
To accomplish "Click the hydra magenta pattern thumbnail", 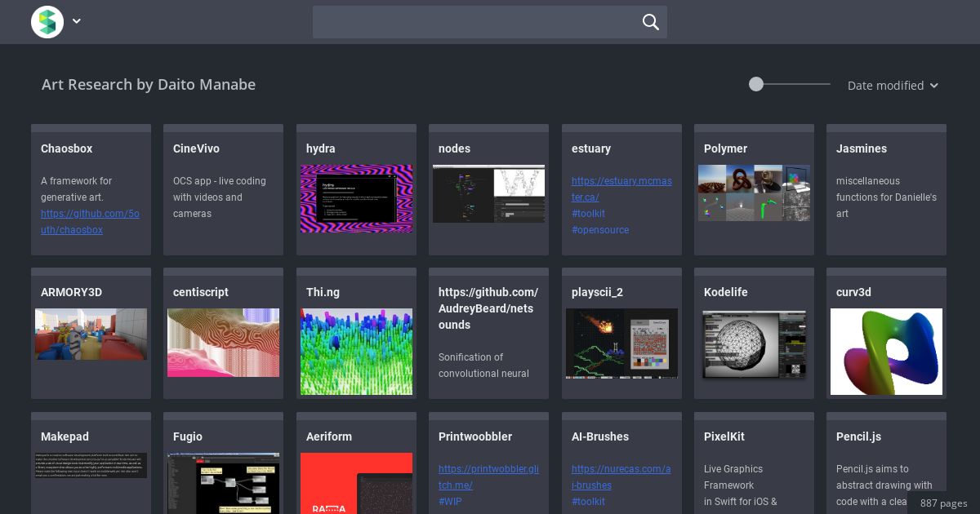I will (x=356, y=198).
